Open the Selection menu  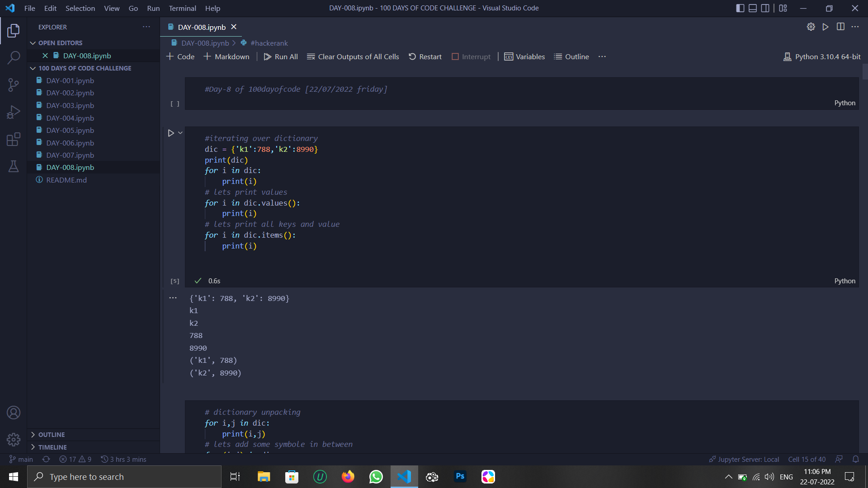coord(80,8)
